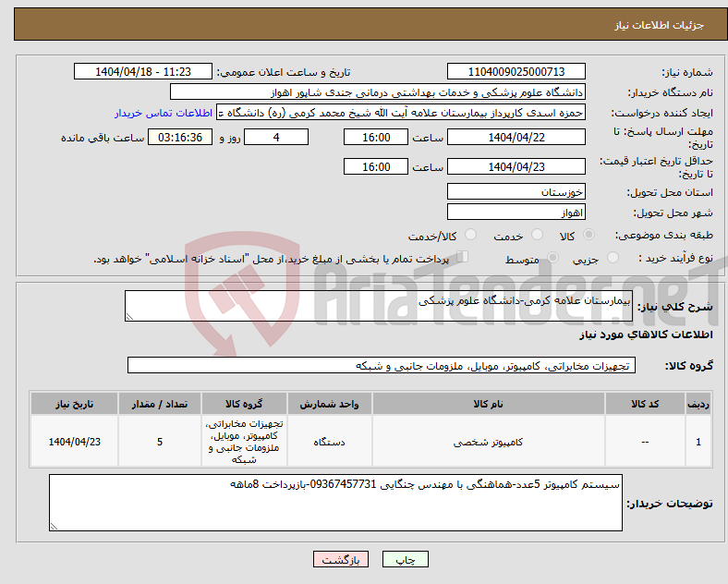This screenshot has width=728, height=584.
Task: Click the response deadline date 1404/04/22 field
Action: point(516,138)
